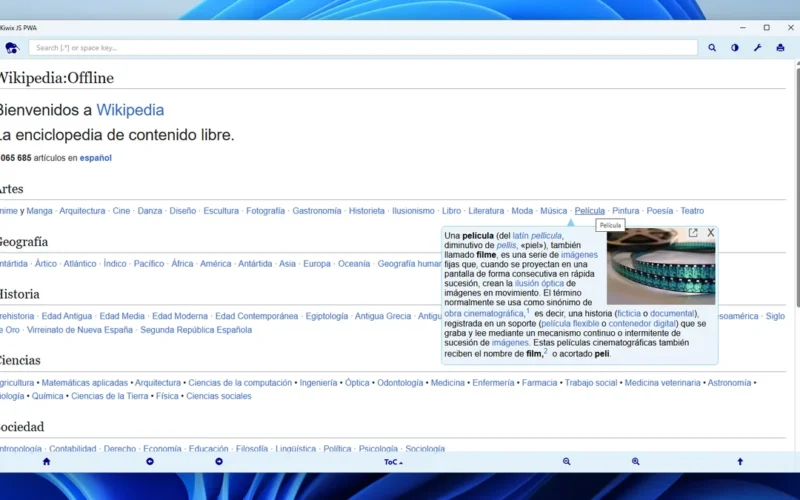
Task: Open the Libro article link
Action: point(452,211)
